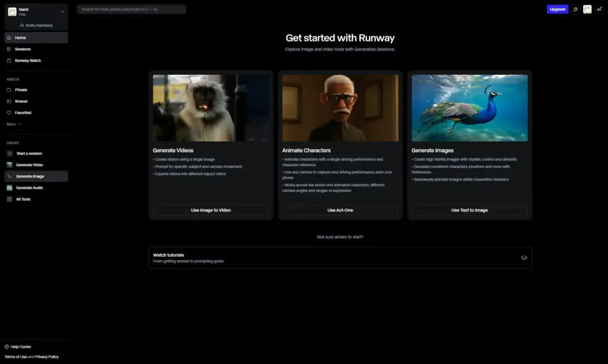The image size is (608, 364).
Task: Open the Watch tutorials card
Action: click(340, 258)
